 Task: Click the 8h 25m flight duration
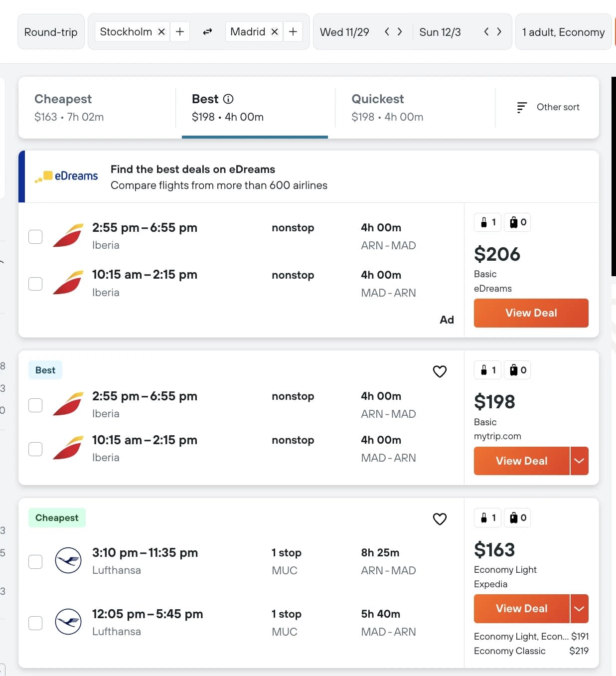[x=380, y=552]
